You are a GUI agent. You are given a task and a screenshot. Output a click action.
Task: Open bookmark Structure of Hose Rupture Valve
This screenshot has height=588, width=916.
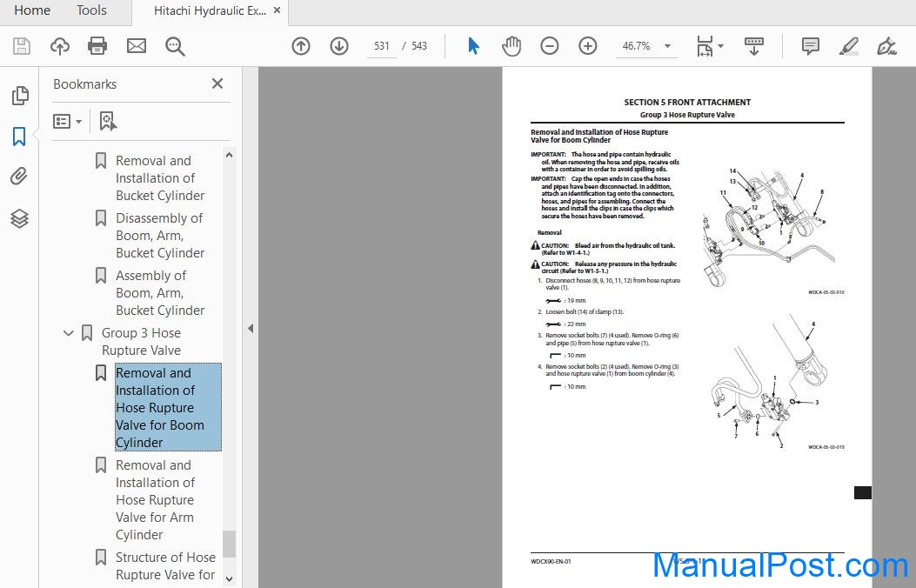[165, 565]
